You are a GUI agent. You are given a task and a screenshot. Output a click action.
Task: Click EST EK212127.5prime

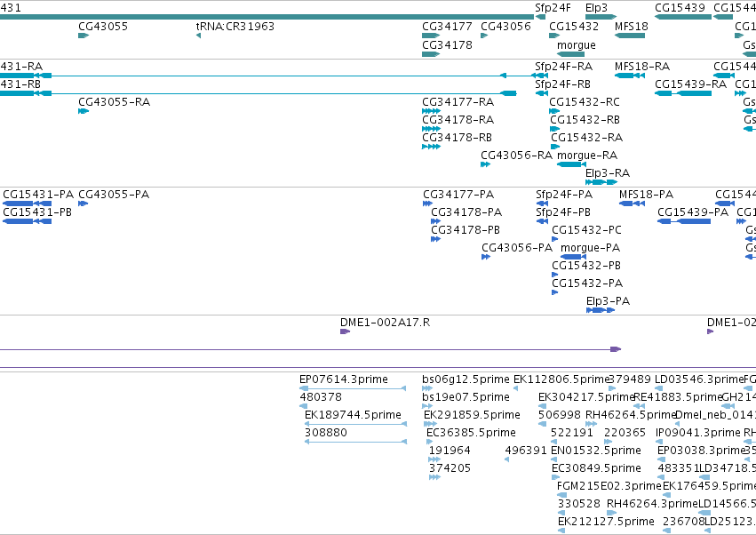click(x=606, y=523)
